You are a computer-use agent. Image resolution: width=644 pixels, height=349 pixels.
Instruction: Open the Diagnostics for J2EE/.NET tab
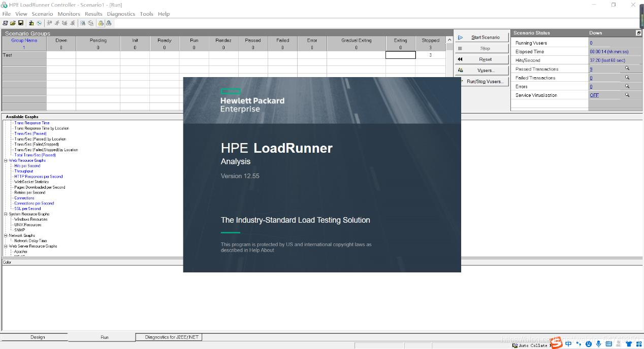pos(172,337)
